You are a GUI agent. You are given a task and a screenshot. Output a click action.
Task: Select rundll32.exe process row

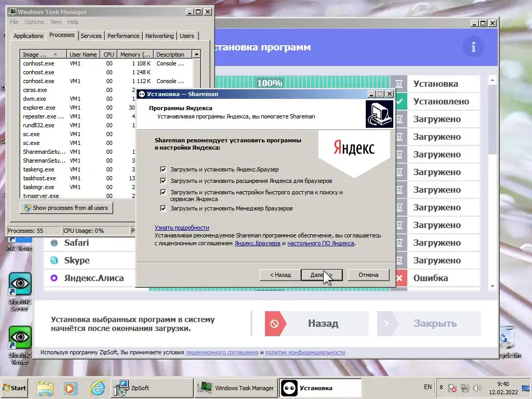click(78, 125)
